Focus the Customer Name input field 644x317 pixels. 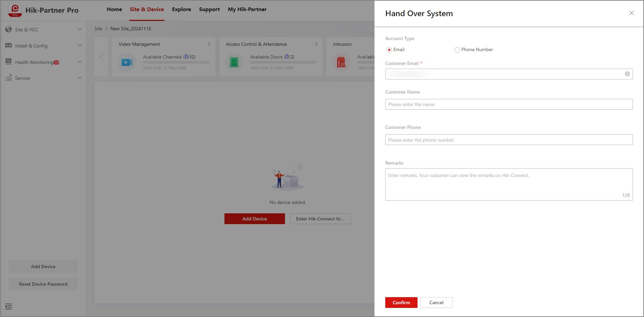[509, 104]
